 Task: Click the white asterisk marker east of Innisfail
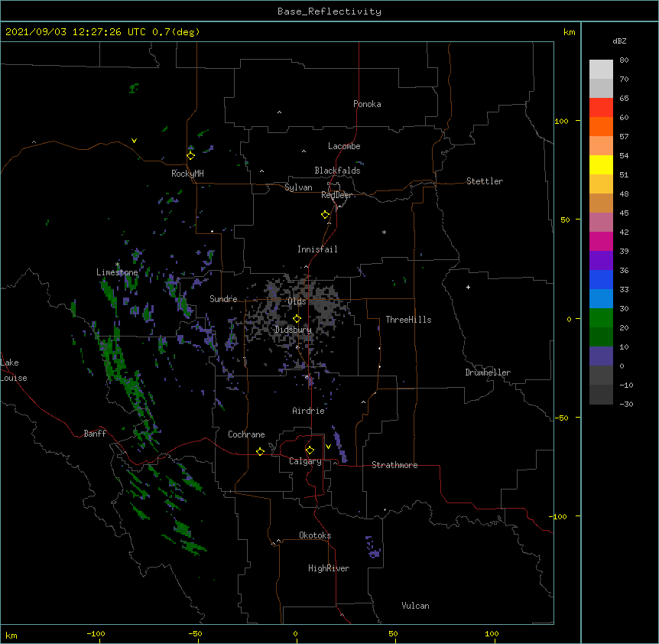click(384, 232)
